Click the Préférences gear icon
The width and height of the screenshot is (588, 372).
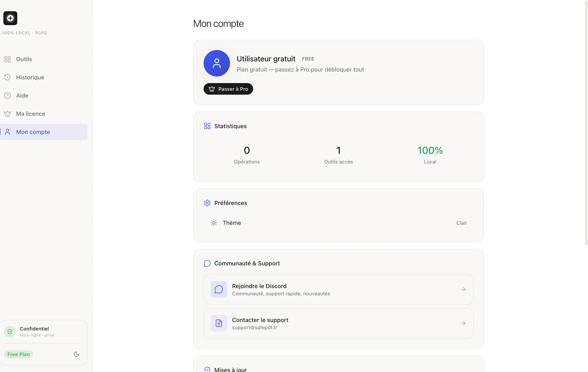207,203
